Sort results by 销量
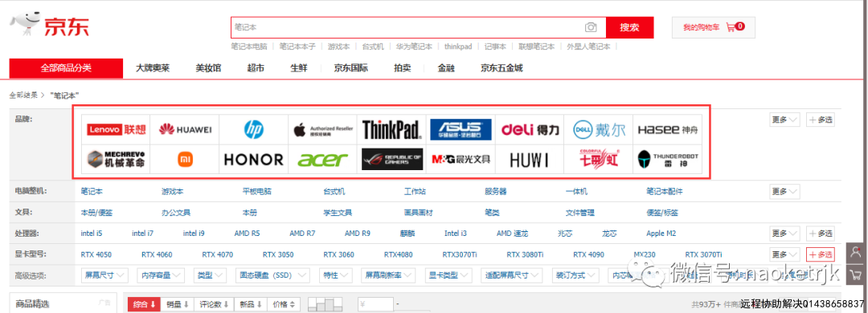 178,304
